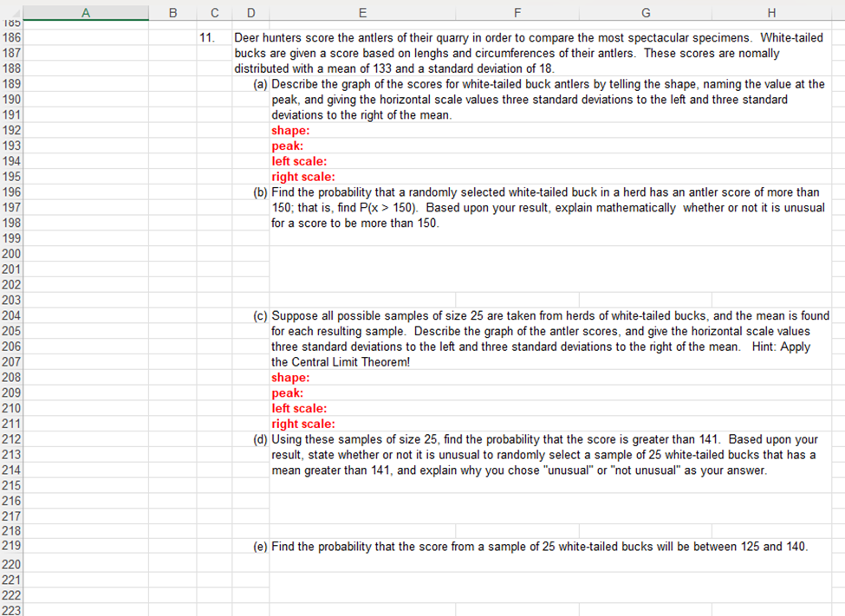Screen dimensions: 845x616
Task: Select column A header
Action: click(x=86, y=13)
